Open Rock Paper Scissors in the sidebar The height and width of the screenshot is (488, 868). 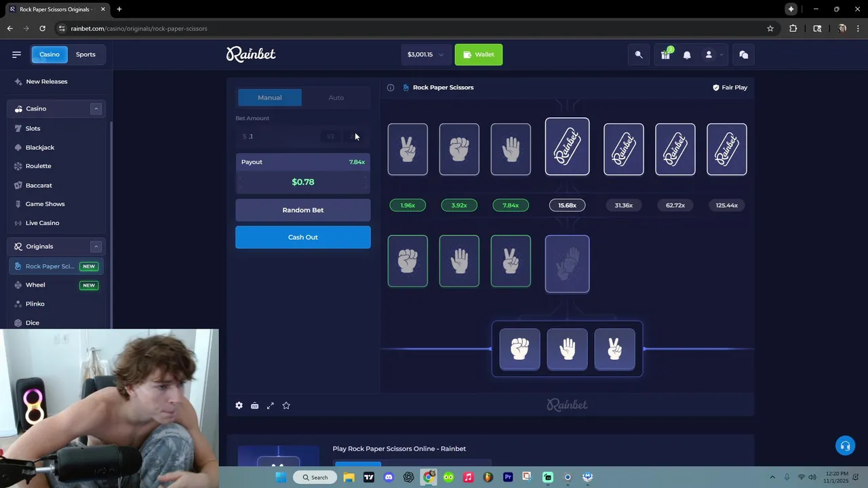[x=56, y=266]
